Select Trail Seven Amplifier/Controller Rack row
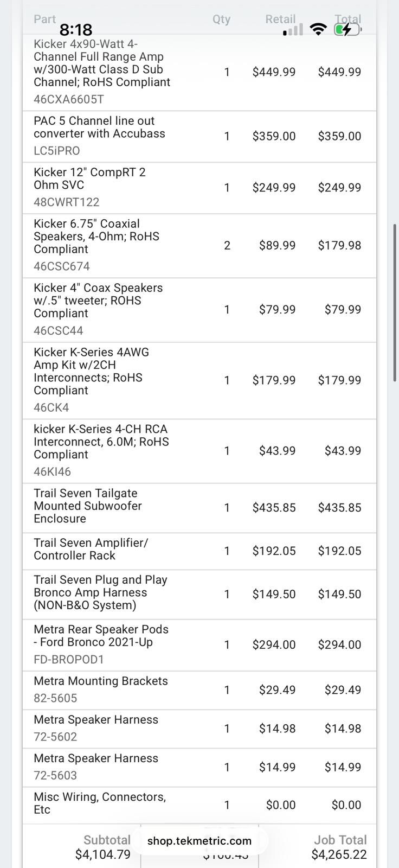The height and width of the screenshot is (868, 399). (200, 551)
